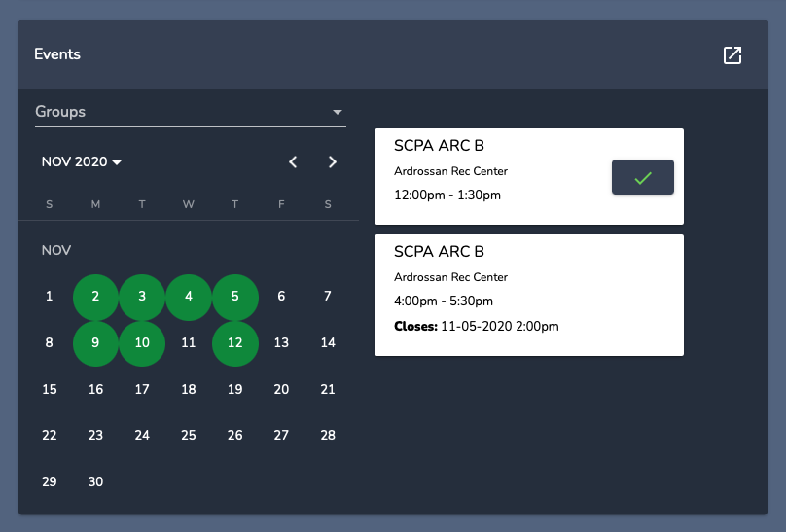Open Events in external window icon
Screen dimensions: 786x532
coord(732,55)
